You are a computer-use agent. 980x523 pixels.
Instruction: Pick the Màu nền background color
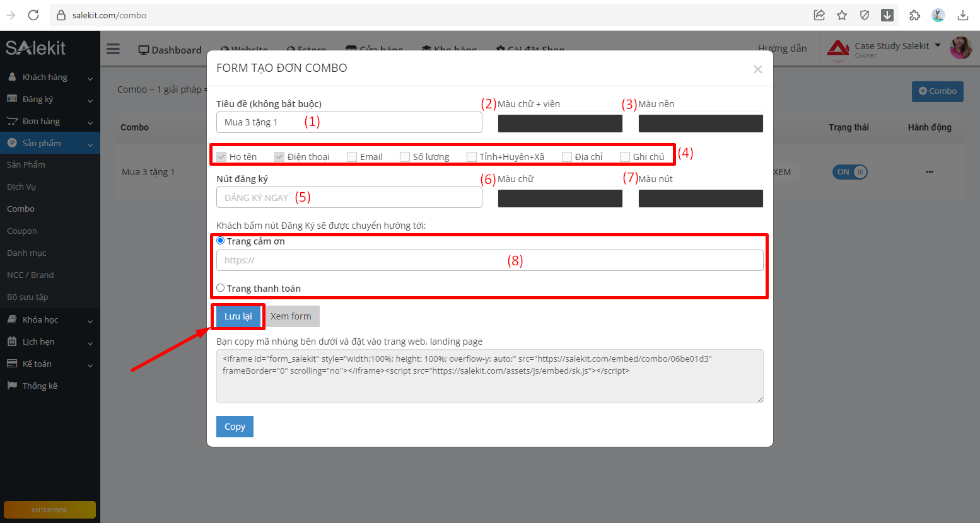(x=701, y=124)
